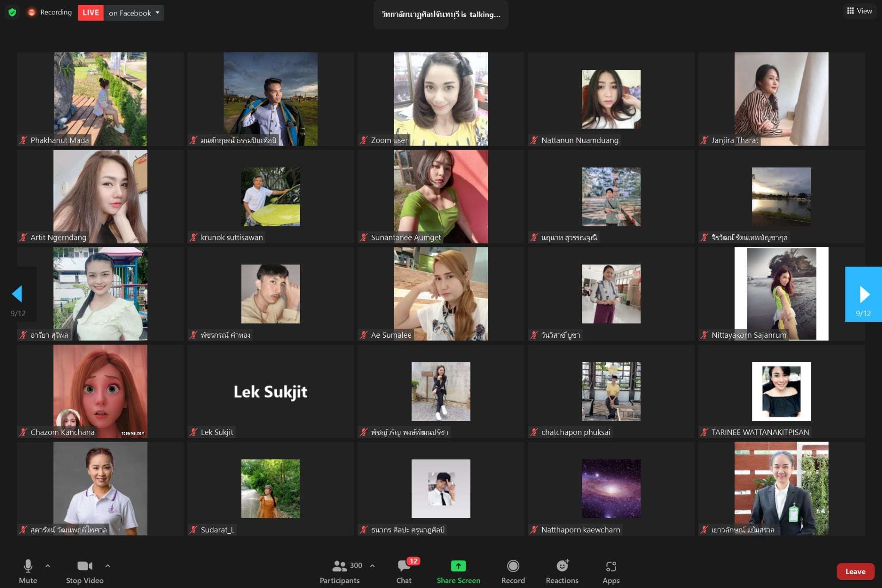
Task: Go to previous gallery page with left arrow
Action: 17,294
